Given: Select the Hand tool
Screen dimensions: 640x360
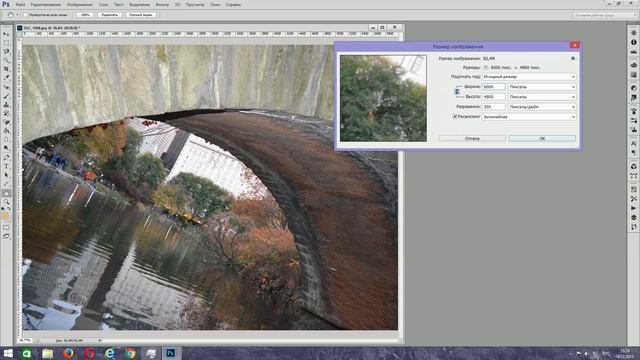Looking at the screenshot, I should pos(6,193).
